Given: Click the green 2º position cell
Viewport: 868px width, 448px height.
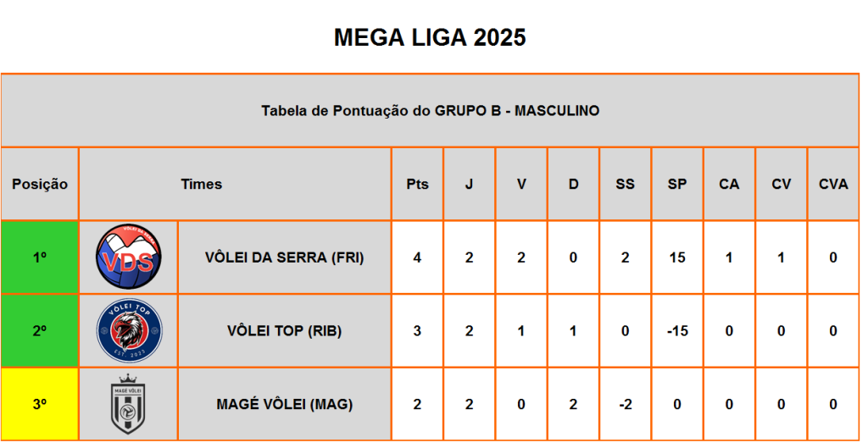Looking at the screenshot, I should [40, 331].
